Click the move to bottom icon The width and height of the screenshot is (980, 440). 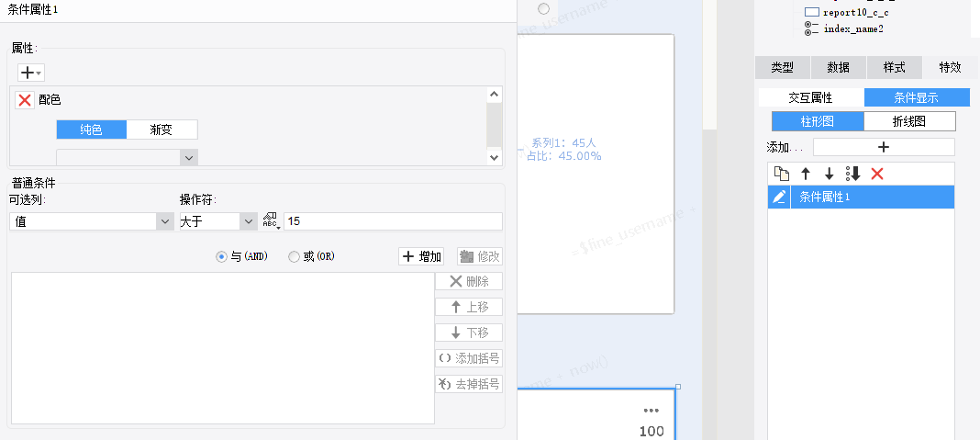853,174
